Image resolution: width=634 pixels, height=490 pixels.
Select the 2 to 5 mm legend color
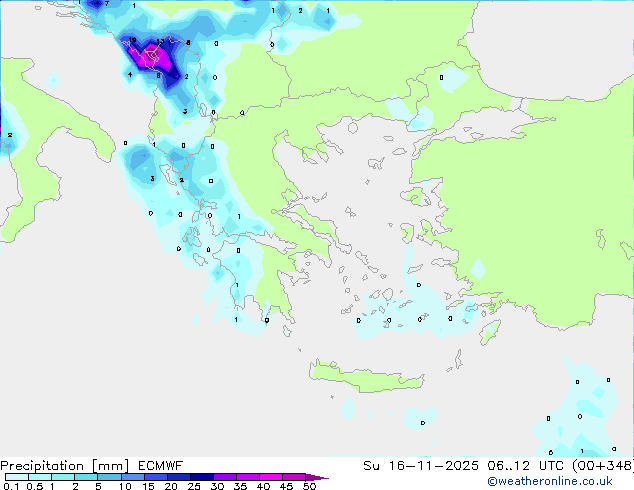pos(86,477)
